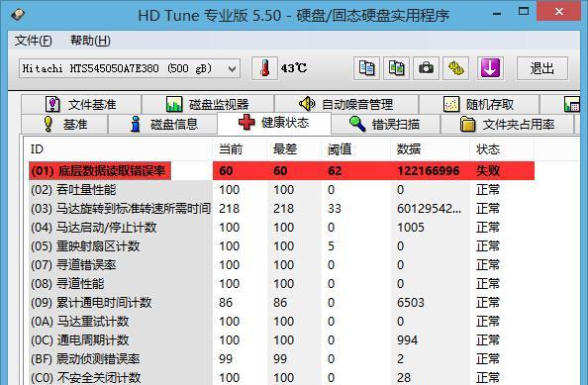Click the 43℃ temperature reading
Screen dimensions: 588x385
pos(294,68)
